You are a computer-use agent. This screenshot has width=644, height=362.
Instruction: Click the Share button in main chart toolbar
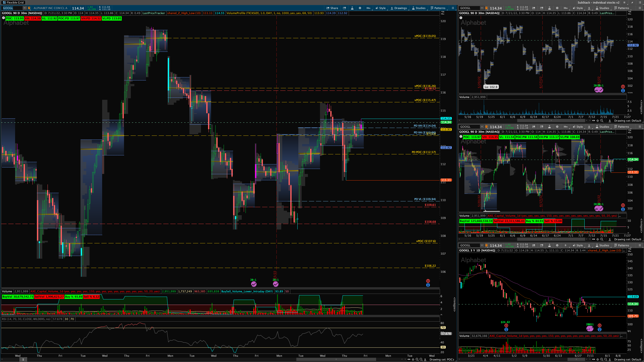coord(332,8)
